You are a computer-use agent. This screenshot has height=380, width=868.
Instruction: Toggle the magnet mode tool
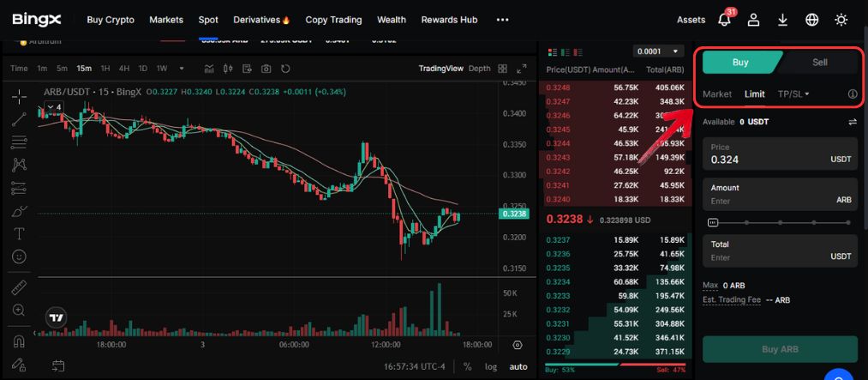click(x=20, y=341)
